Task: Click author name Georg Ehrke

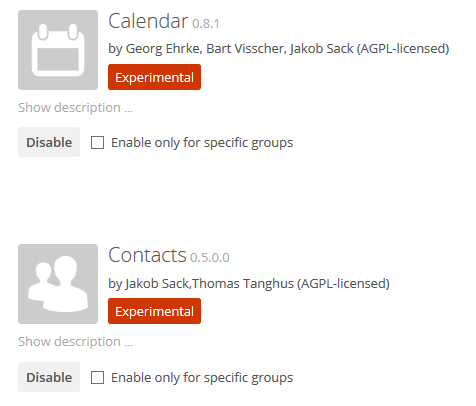Action: tap(163, 49)
